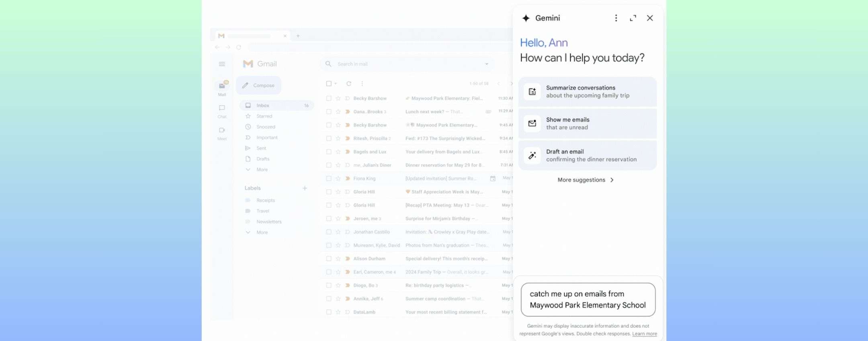This screenshot has width=868, height=341.
Task: Toggle importance marker on Annika, Jeff email
Action: click(348, 299)
